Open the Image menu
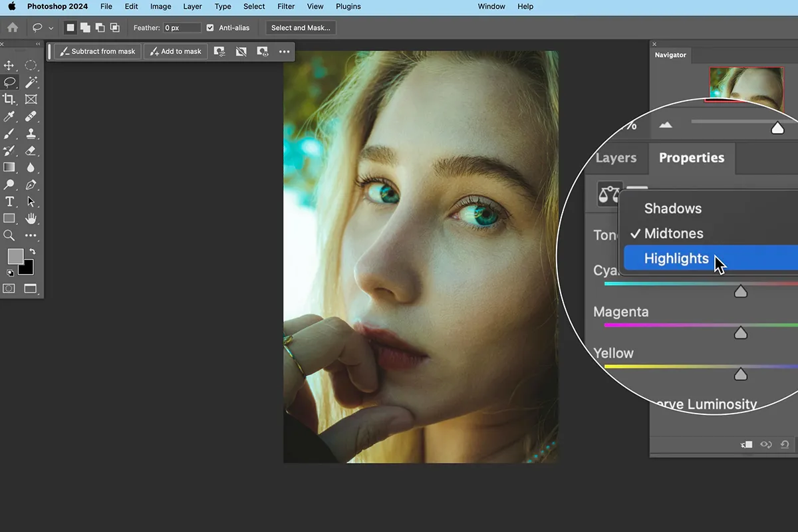The height and width of the screenshot is (532, 798). pyautogui.click(x=161, y=7)
